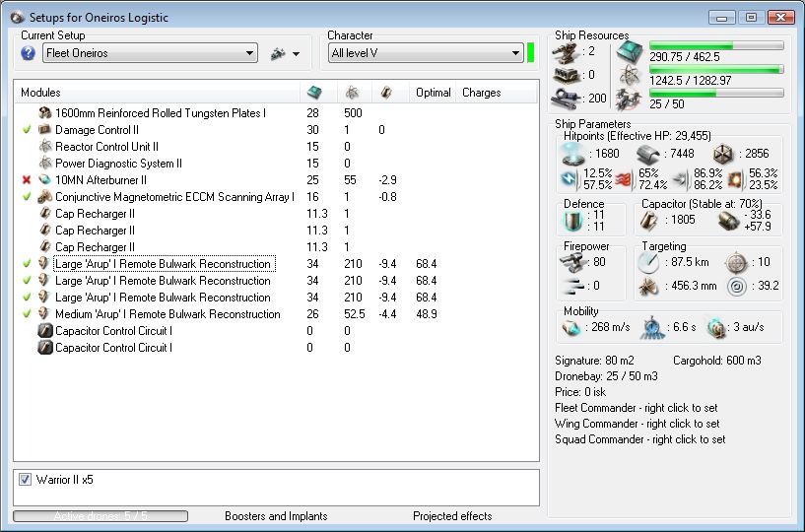The image size is (805, 532).
Task: Click the thermal resistance icon
Action: (625, 179)
